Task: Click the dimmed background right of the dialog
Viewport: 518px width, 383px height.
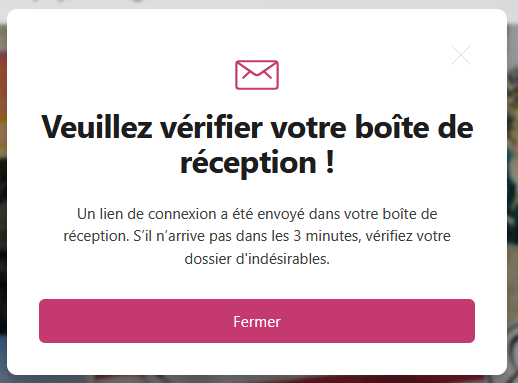Action: point(513,200)
